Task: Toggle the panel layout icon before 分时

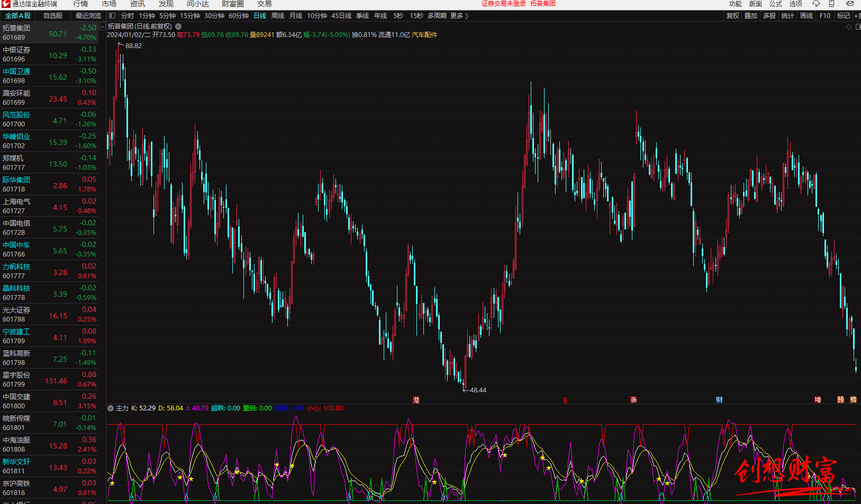Action: [112, 16]
